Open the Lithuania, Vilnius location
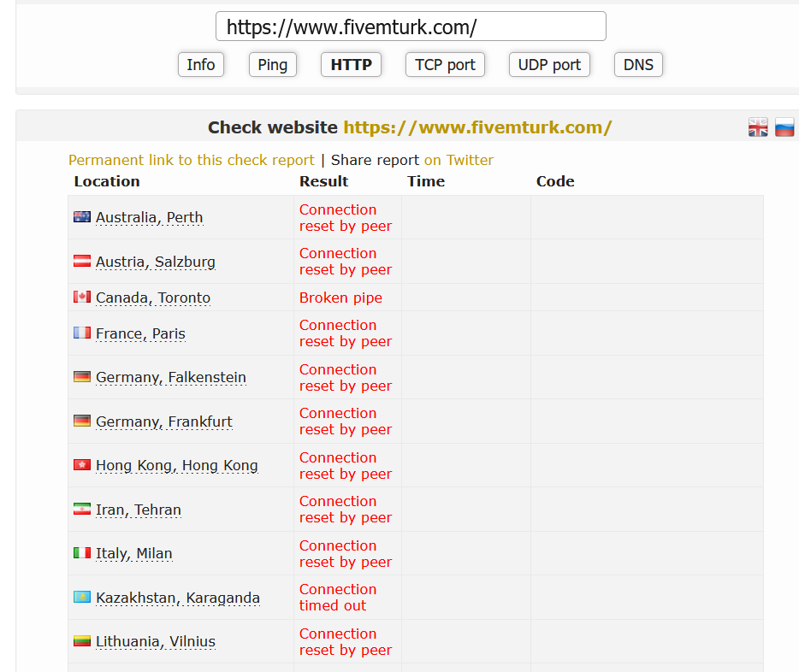The width and height of the screenshot is (799, 672). click(x=156, y=641)
